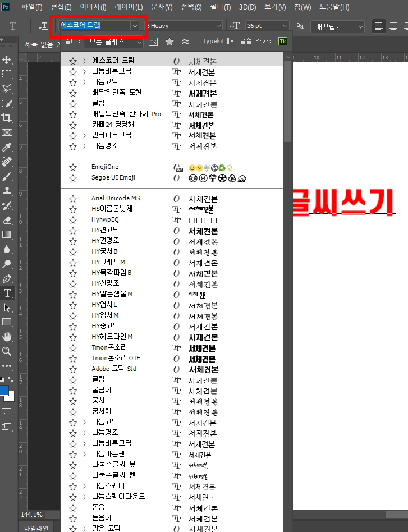Open the 이미지(I) menu

93,7
